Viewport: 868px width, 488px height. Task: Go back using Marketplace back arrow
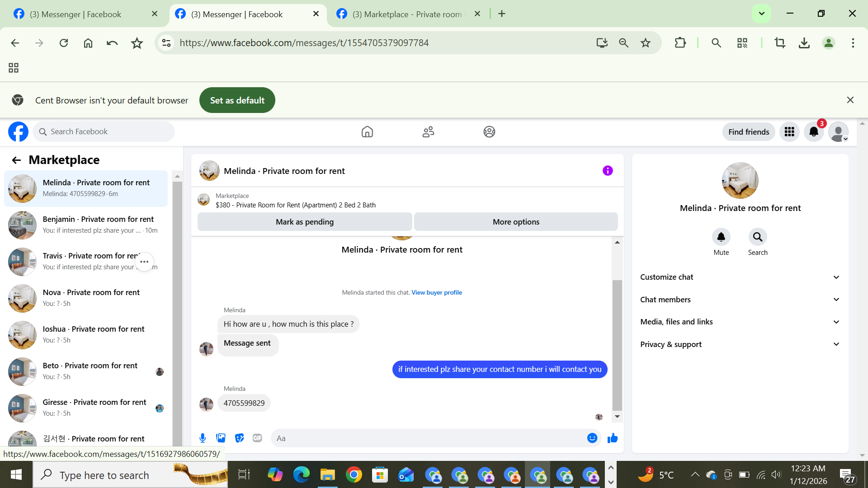(16, 160)
